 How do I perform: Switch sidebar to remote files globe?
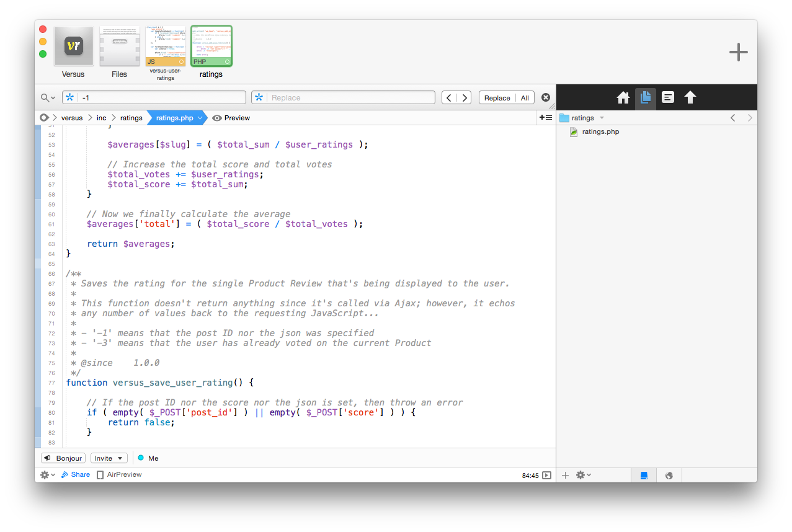pos(669,475)
